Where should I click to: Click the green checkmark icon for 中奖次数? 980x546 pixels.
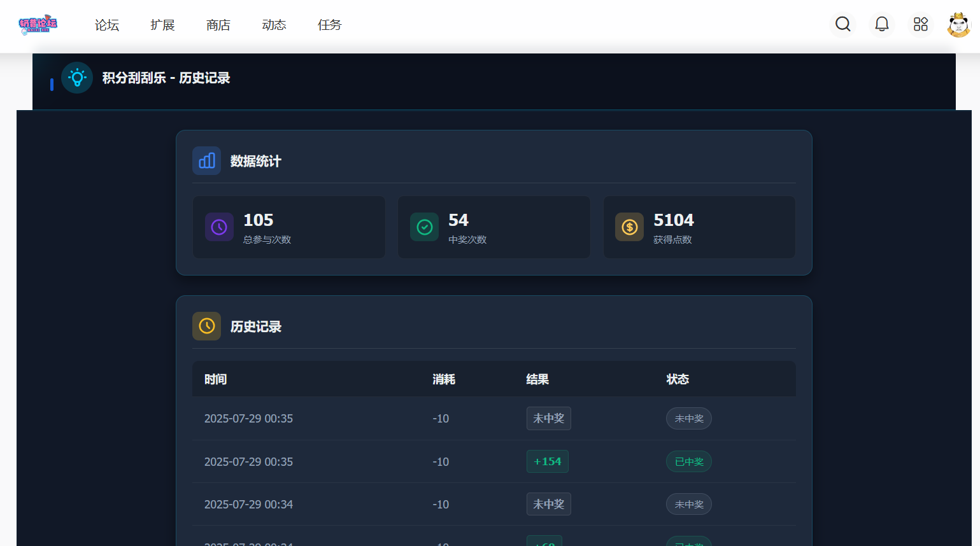425,227
